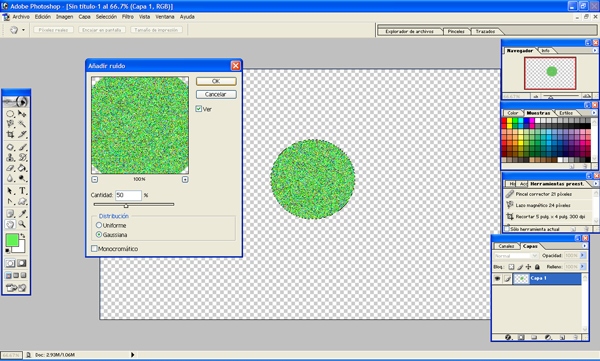Viewport: 600px width, 361px height.
Task: Select the Custom Shape tool
Action: [22, 201]
